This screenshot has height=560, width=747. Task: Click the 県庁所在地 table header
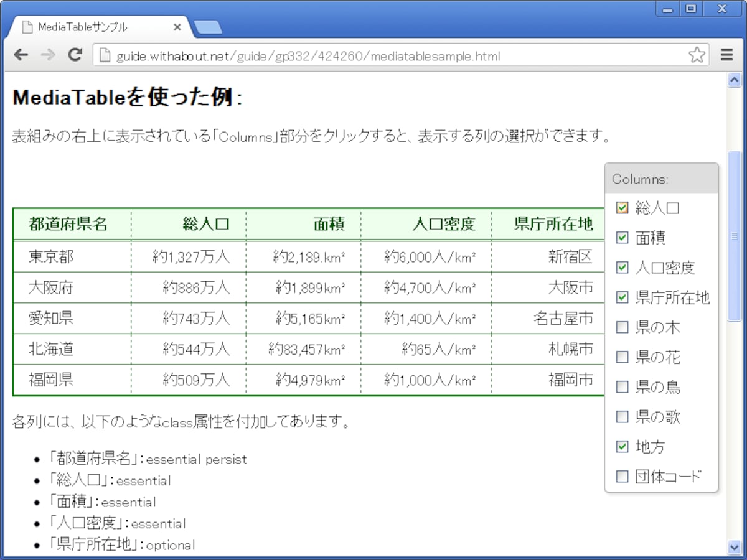coord(548,224)
